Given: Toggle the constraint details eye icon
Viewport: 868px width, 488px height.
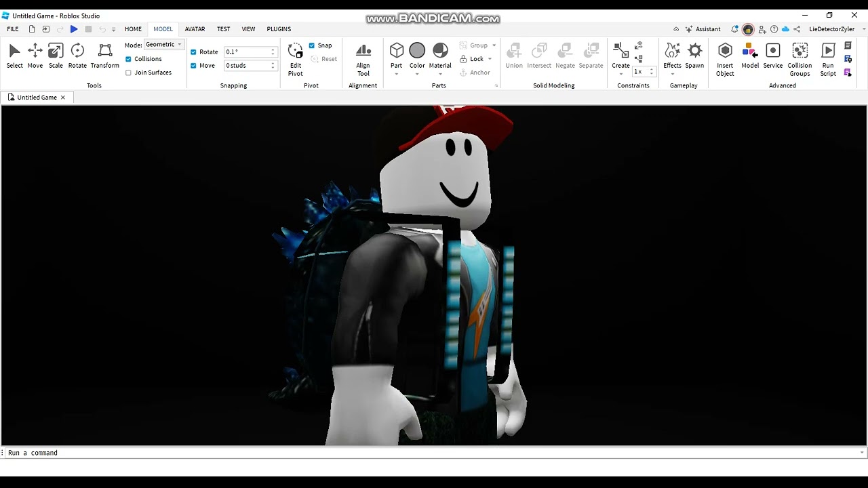Looking at the screenshot, I should coord(638,45).
